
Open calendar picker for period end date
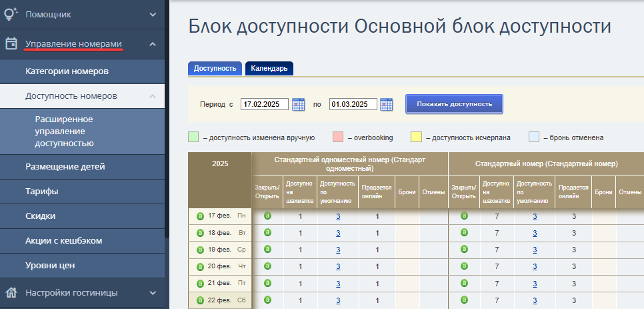(x=387, y=104)
